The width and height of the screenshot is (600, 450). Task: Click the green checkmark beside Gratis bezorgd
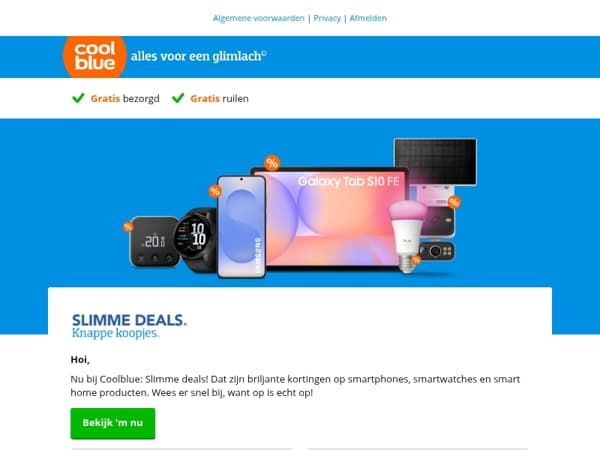(x=78, y=98)
